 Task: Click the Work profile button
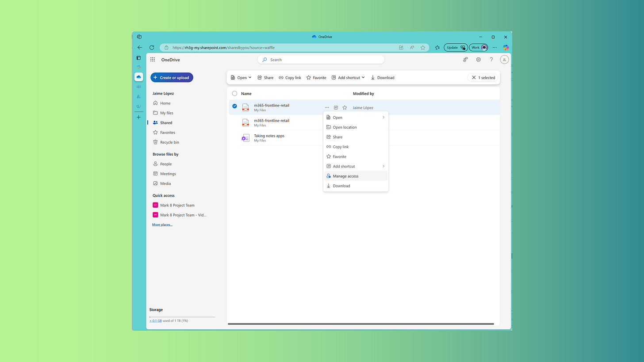(479, 47)
